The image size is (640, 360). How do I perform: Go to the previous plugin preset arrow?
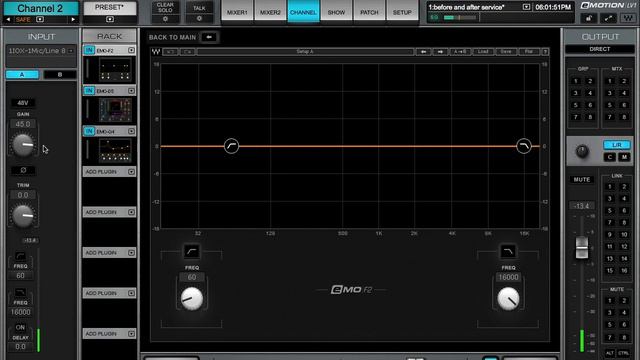pos(423,52)
